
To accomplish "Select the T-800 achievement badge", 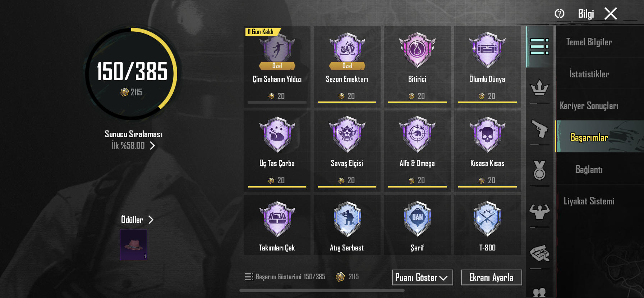I will tap(487, 225).
